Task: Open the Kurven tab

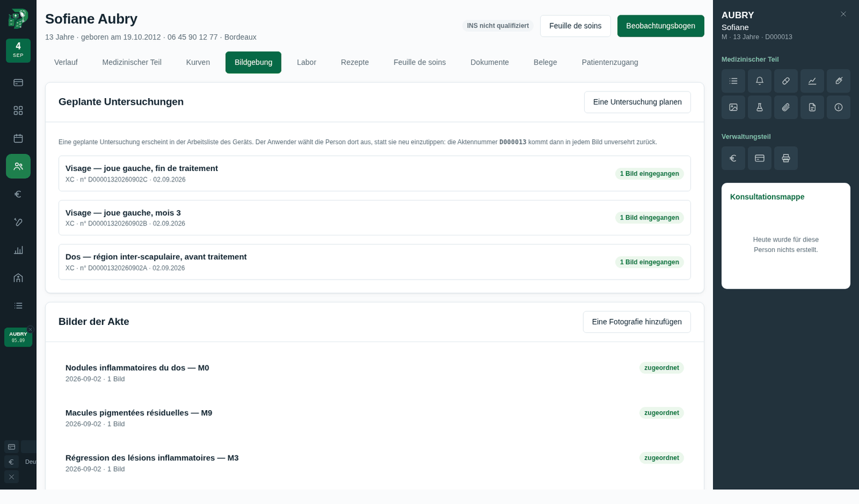Action: [198, 63]
